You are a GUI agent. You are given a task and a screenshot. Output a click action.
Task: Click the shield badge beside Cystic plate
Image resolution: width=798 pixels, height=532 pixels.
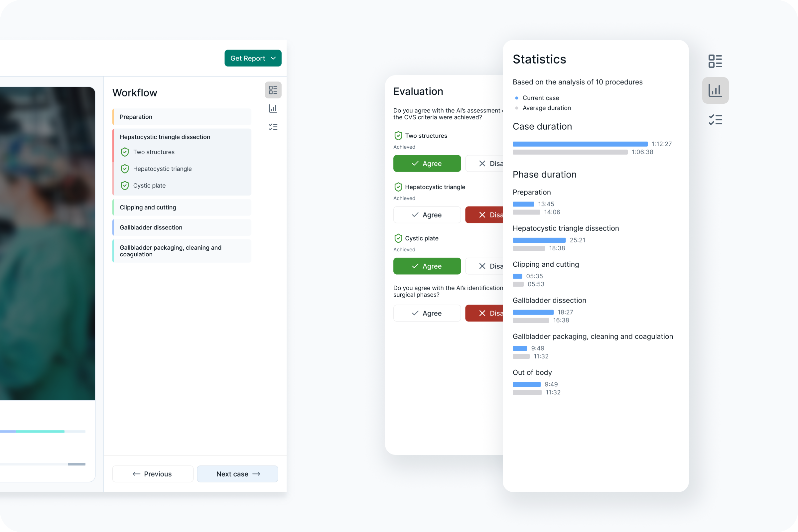coord(125,186)
